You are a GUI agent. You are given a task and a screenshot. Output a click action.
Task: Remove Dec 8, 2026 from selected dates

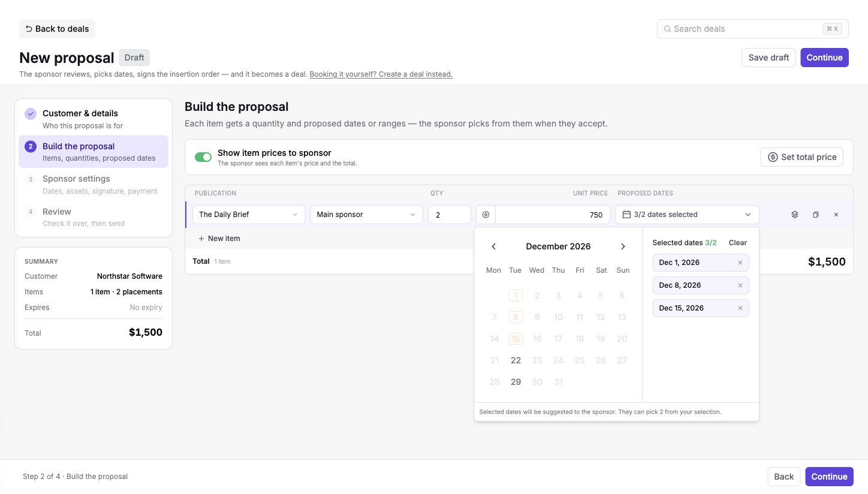(740, 285)
